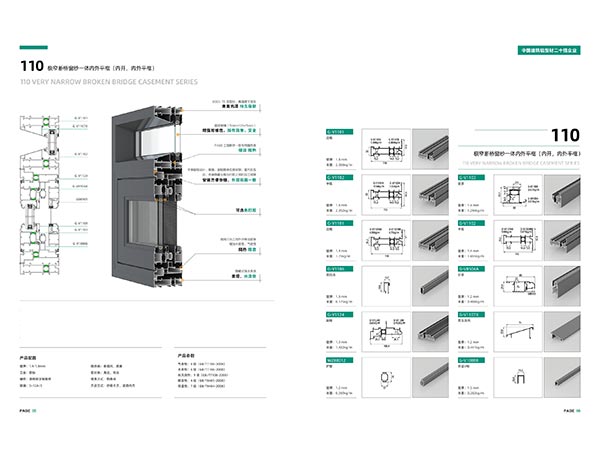Open the topmost section drawing in left column
The width and height of the screenshot is (600, 450).
click(x=386, y=149)
